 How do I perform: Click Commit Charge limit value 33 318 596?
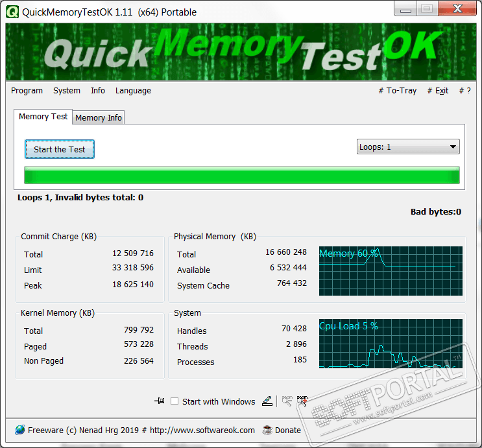[133, 268]
